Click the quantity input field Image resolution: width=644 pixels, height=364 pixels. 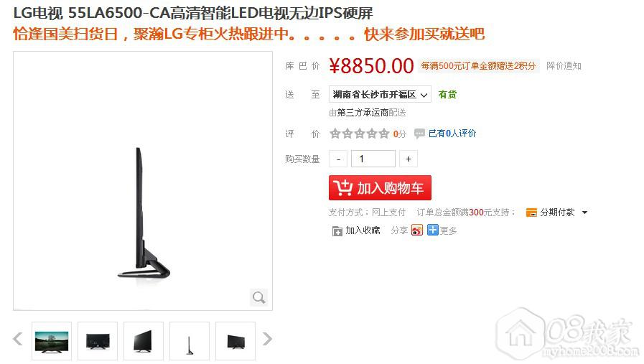click(x=373, y=159)
